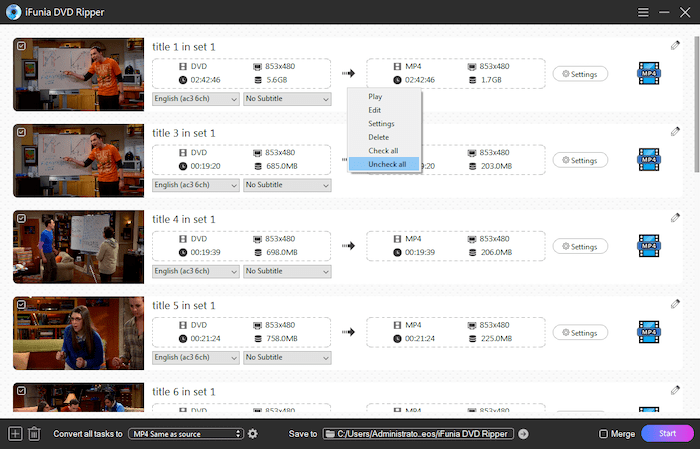700x449 pixels.
Task: Toggle the title 4 thumbnail checkbox
Action: [20, 217]
